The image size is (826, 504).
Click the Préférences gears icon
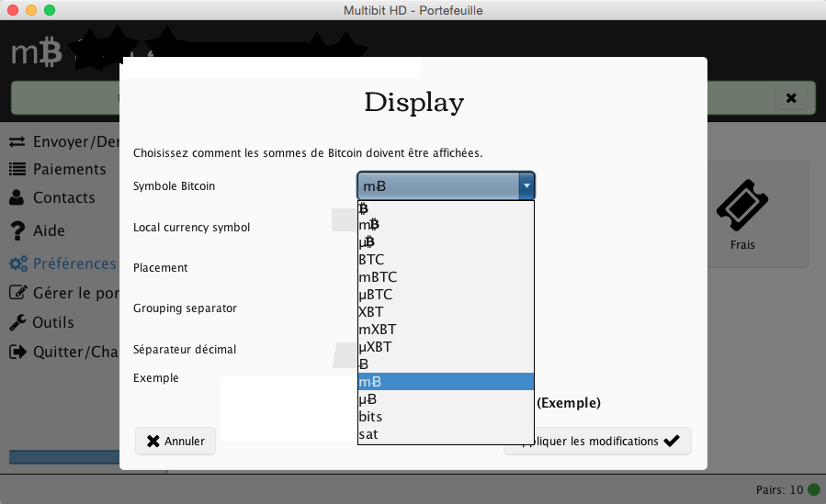[x=18, y=263]
